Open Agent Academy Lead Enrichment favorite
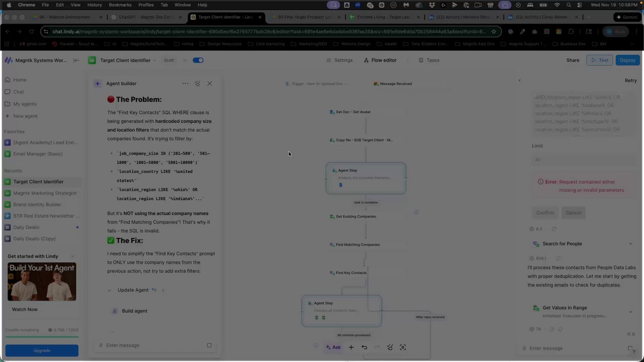 pyautogui.click(x=41, y=143)
